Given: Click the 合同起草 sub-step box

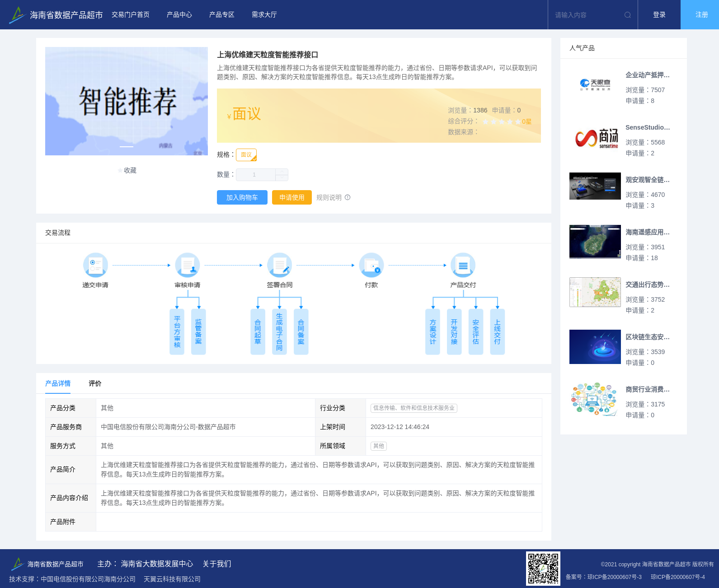Looking at the screenshot, I should 258,332.
